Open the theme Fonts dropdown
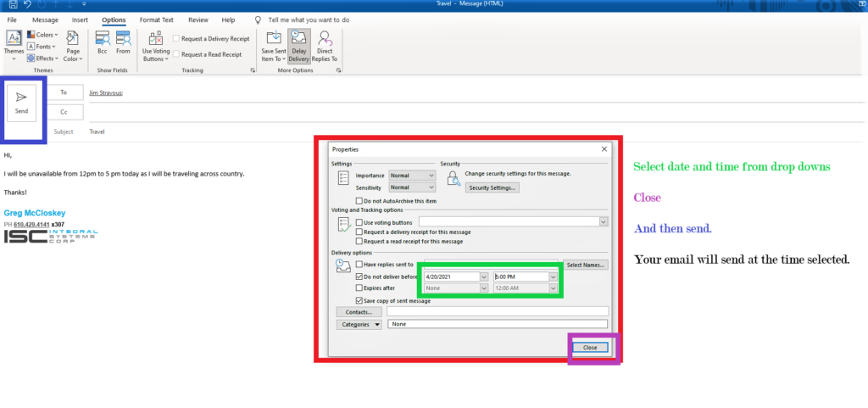 tap(42, 47)
